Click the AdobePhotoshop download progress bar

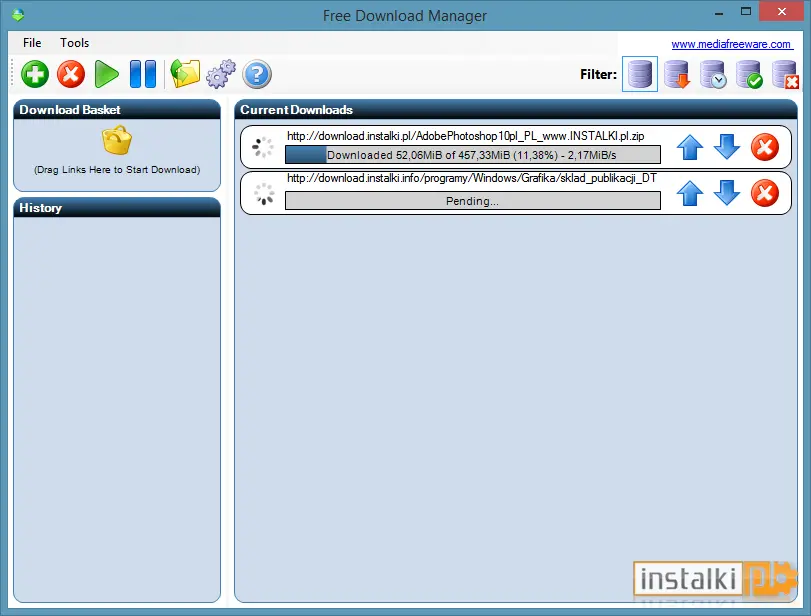point(473,155)
